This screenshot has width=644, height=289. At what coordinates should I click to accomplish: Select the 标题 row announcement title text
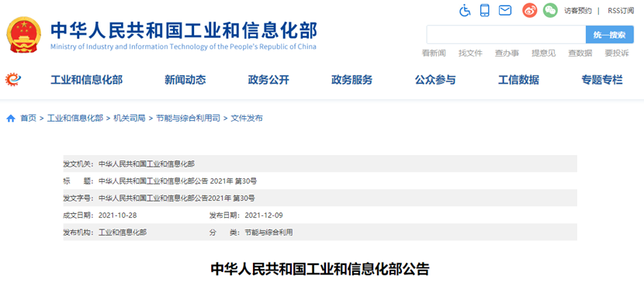178,181
